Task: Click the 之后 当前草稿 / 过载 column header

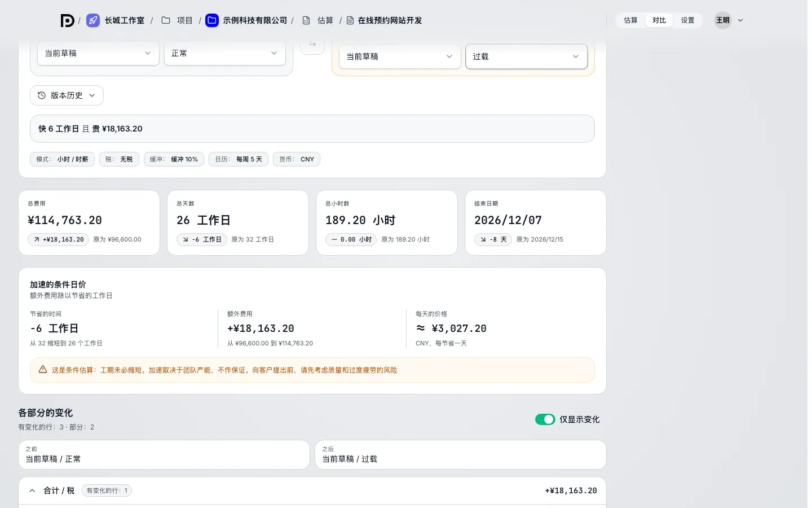Action: [x=461, y=455]
